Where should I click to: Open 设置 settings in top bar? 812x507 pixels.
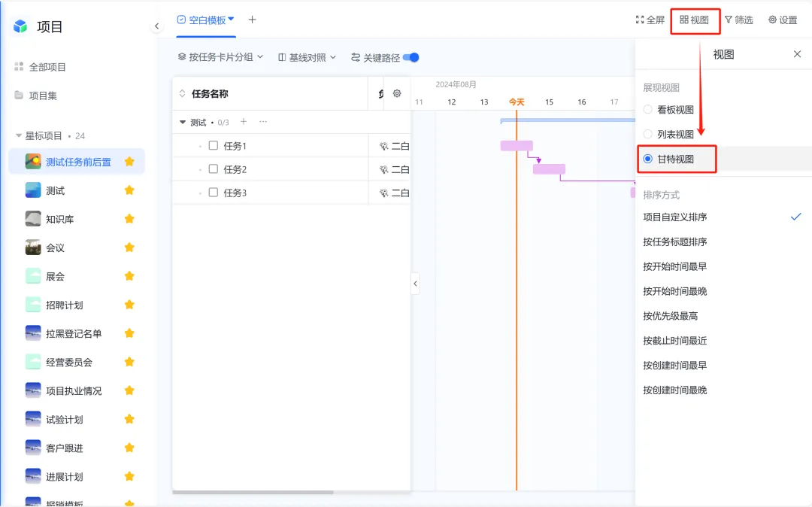(x=783, y=20)
